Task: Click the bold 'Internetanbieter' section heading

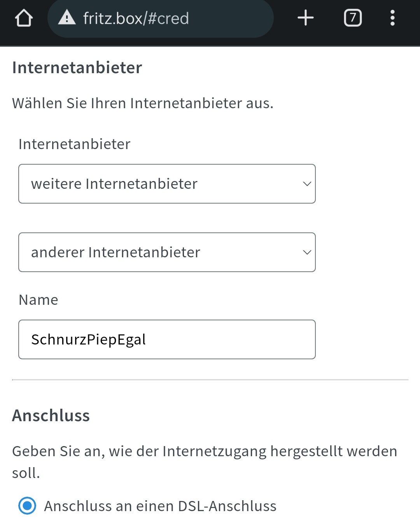Action: pos(77,67)
